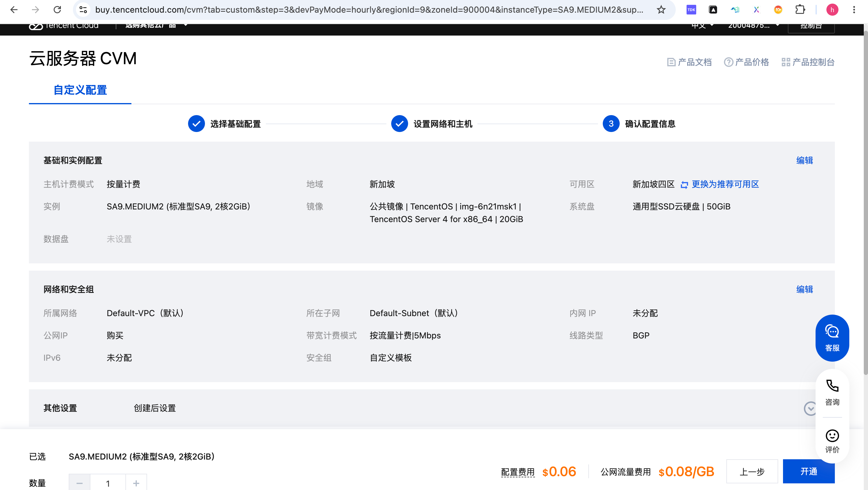Open the orange play extension icon
Viewport: 868px width, 490px height.
pyautogui.click(x=778, y=10)
